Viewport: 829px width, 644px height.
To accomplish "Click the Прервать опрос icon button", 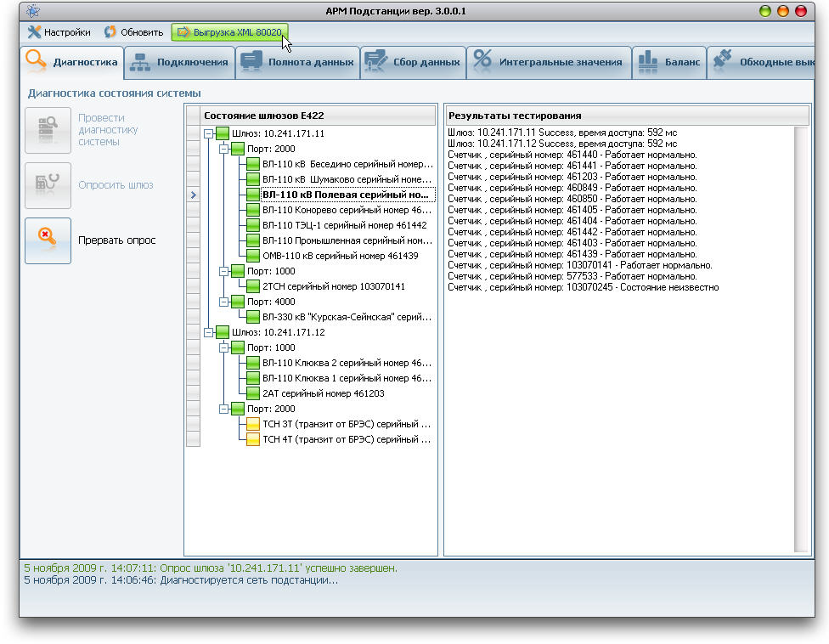I will pos(48,240).
